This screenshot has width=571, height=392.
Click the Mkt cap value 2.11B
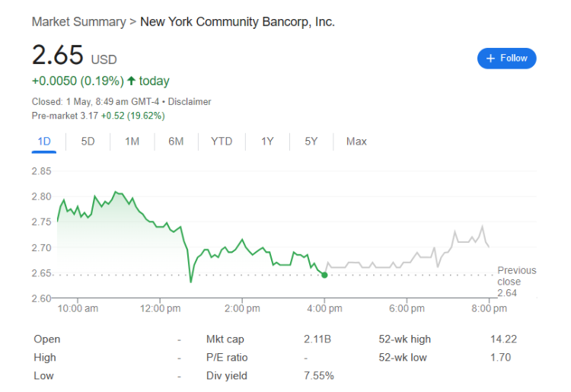(317, 339)
